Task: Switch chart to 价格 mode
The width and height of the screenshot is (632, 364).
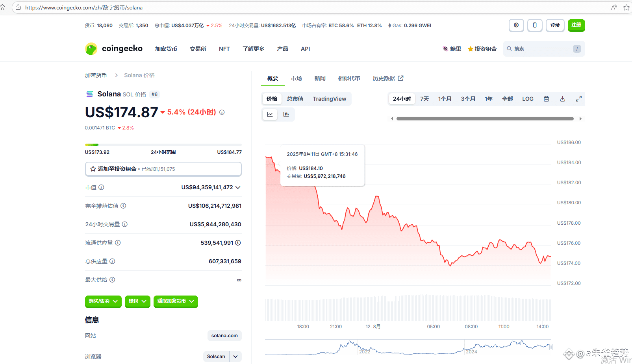Action: point(272,99)
